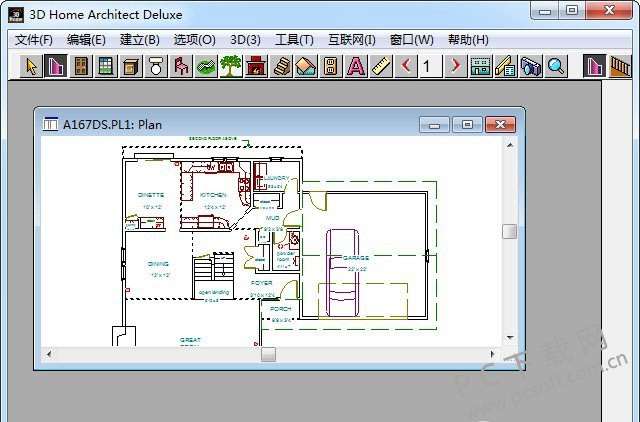Select the arrow selection tool
This screenshot has width=640, height=422.
(x=31, y=66)
